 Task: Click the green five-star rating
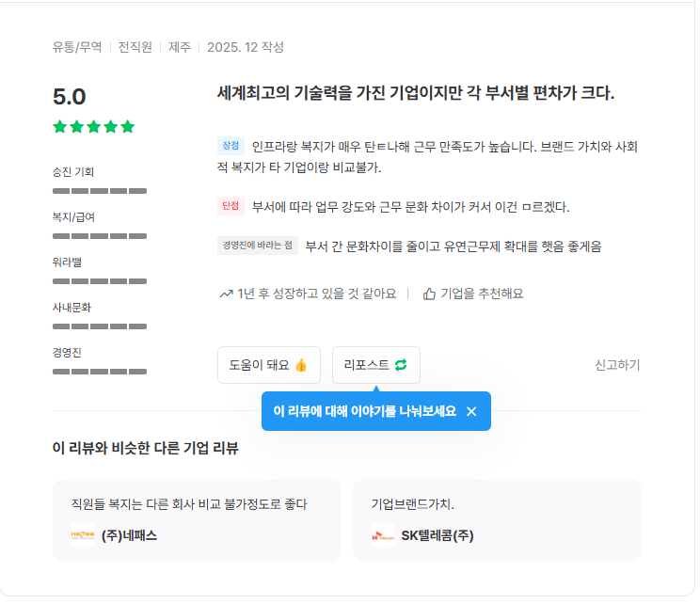point(94,127)
